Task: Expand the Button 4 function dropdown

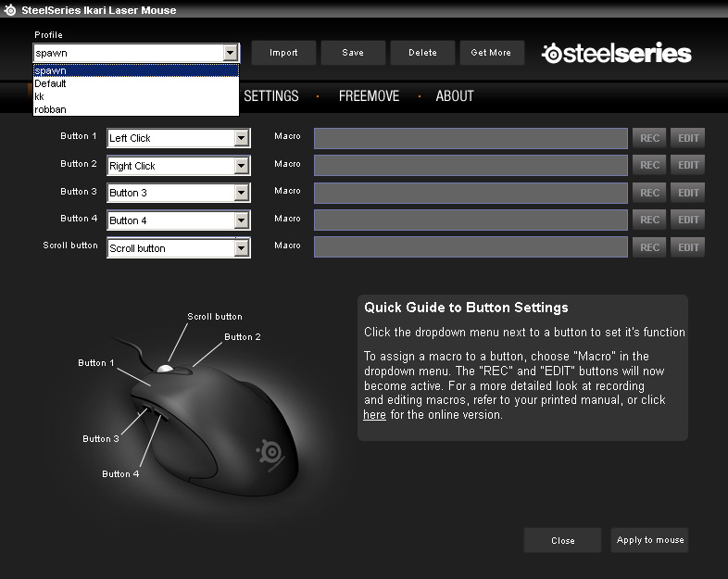Action: point(242,220)
